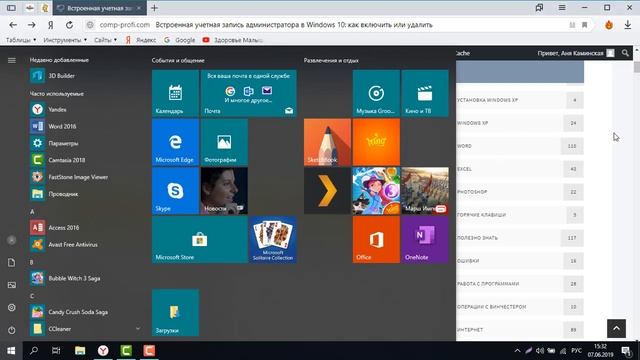Open the Settings gear in Start sidebar
Screen dimensions: 640x360
click(11, 307)
